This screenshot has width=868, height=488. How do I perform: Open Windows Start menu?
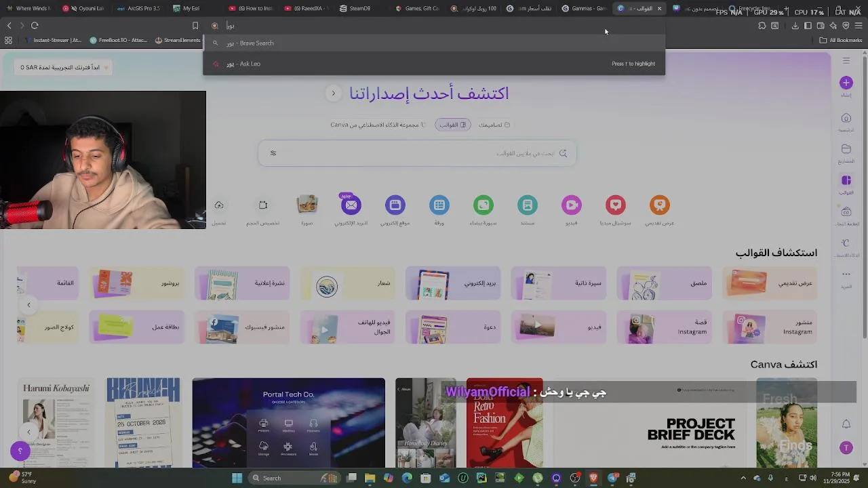click(x=237, y=478)
